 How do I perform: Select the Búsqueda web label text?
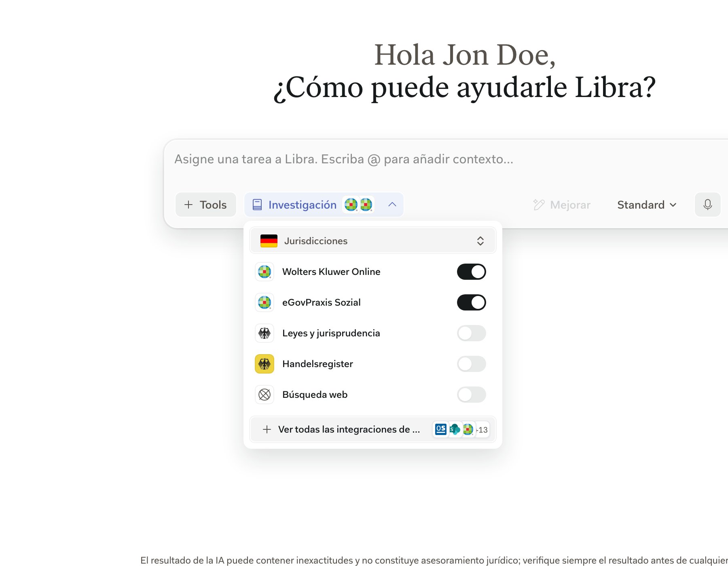pyautogui.click(x=315, y=395)
